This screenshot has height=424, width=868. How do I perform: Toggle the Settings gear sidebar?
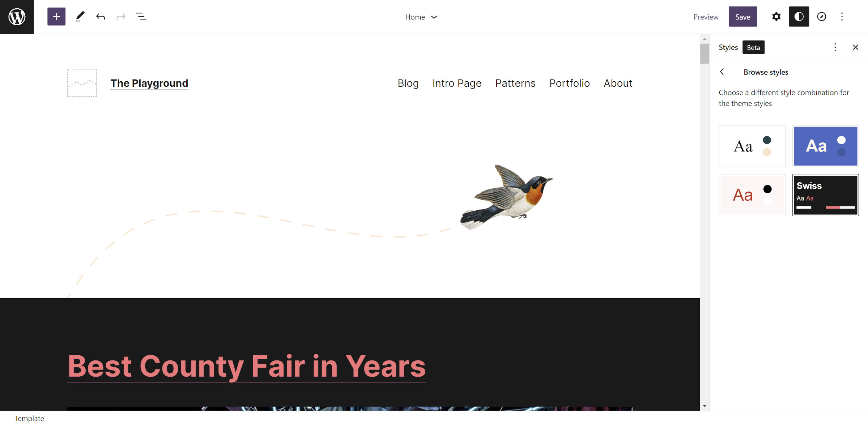(x=776, y=17)
